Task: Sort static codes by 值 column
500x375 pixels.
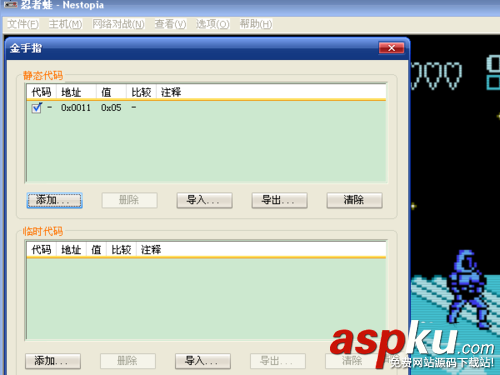Action: pyautogui.click(x=111, y=92)
